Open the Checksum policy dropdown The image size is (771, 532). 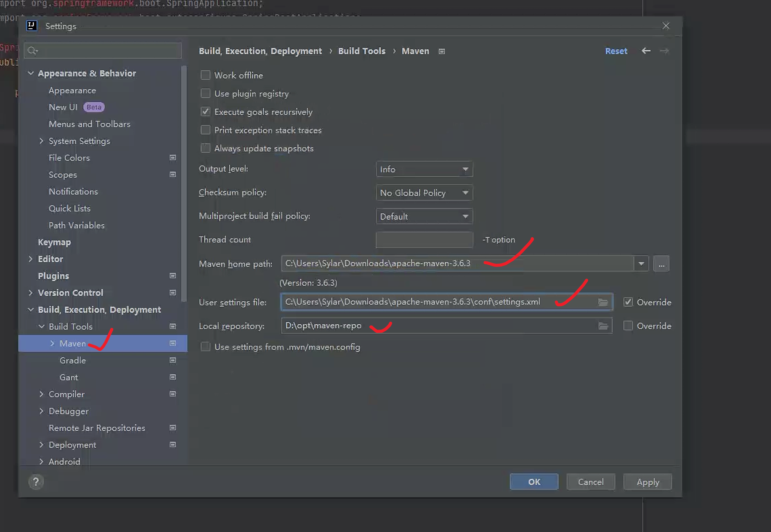pos(424,193)
